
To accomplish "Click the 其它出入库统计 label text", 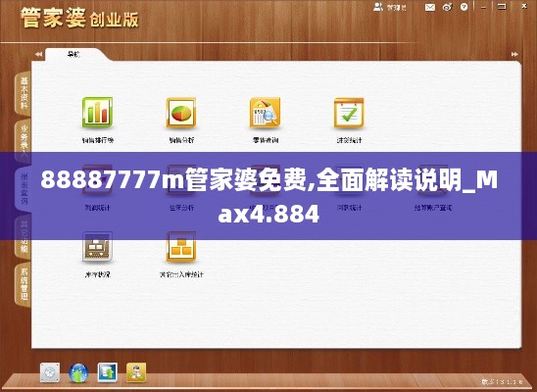I will (x=181, y=274).
